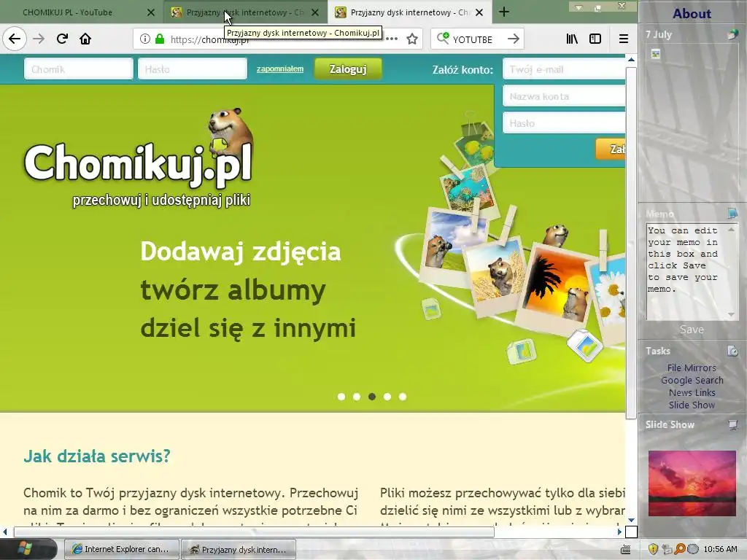The width and height of the screenshot is (747, 560).
Task: Click horizontal scrollbar right arrow
Action: click(x=619, y=532)
